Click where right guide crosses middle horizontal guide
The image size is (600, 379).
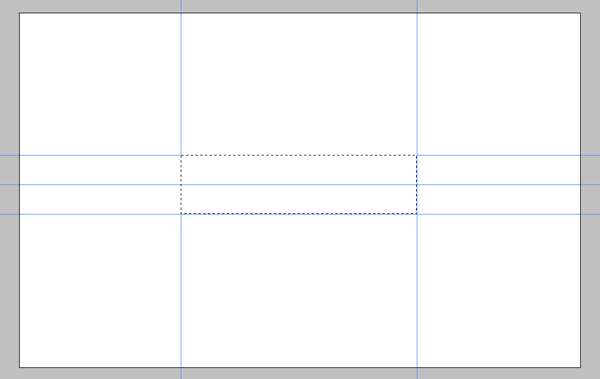pos(417,185)
